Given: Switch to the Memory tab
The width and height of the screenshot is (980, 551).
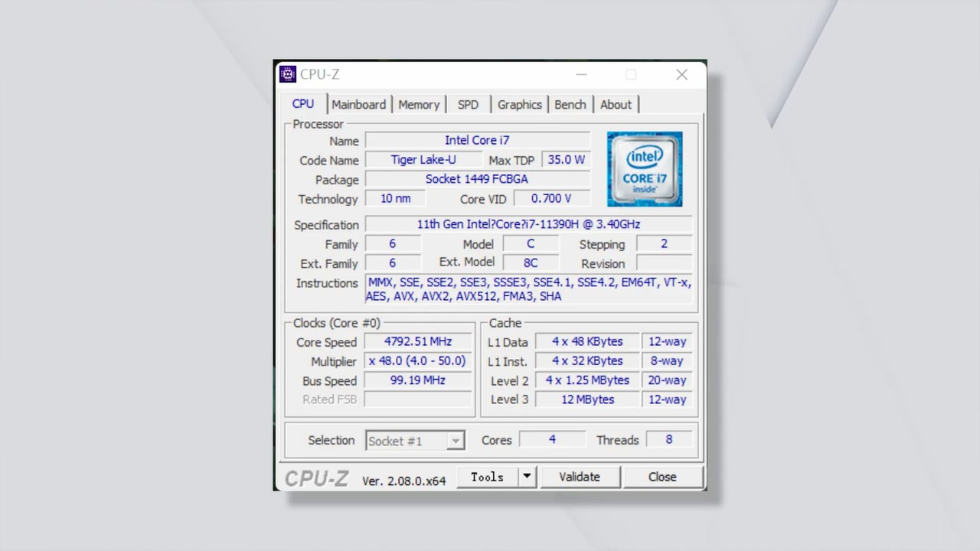Looking at the screenshot, I should coord(419,105).
